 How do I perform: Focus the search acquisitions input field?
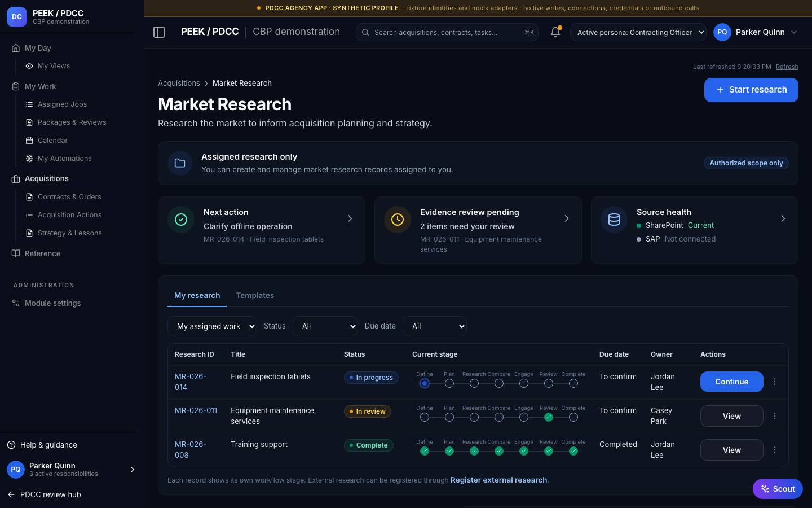(447, 32)
